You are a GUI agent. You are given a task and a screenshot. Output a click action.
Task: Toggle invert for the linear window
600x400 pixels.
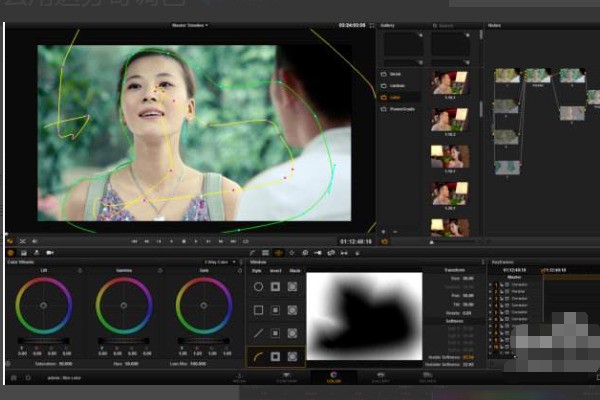(275, 310)
